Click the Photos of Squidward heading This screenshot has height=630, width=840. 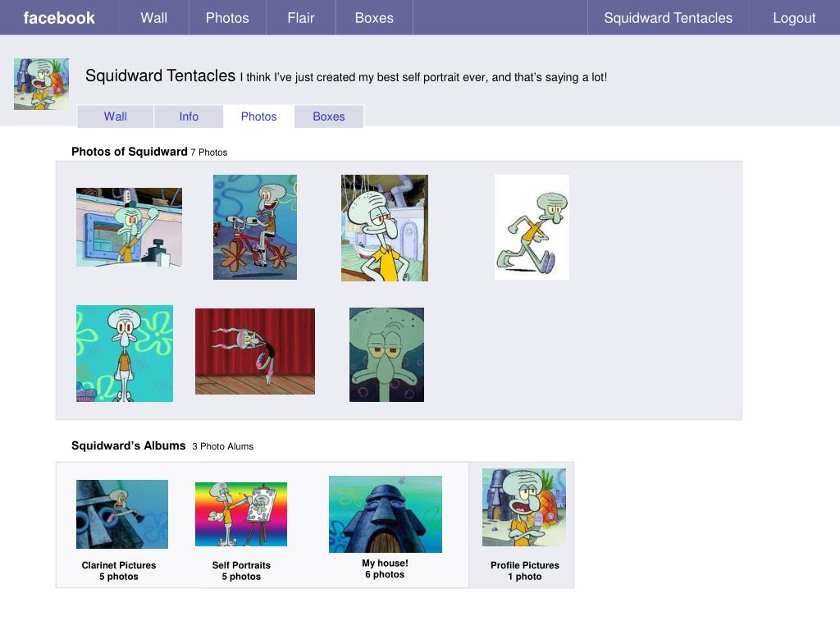coord(129,152)
